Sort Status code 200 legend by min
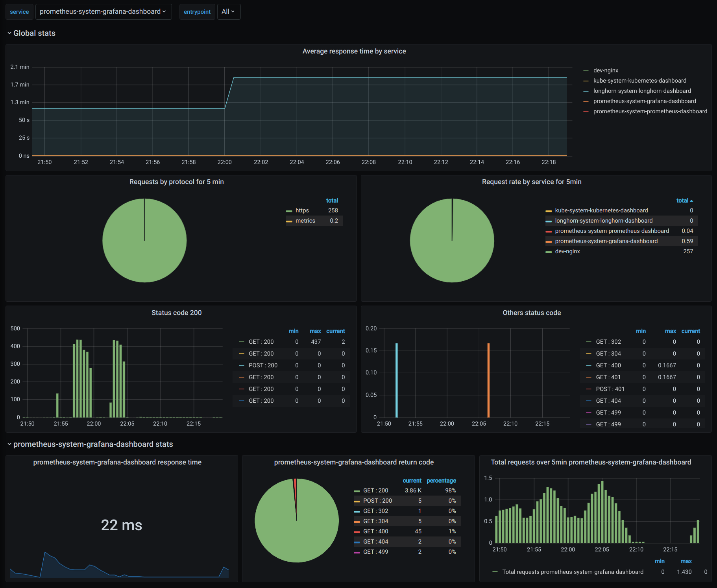Viewport: 717px width, 588px height. pyautogui.click(x=294, y=332)
